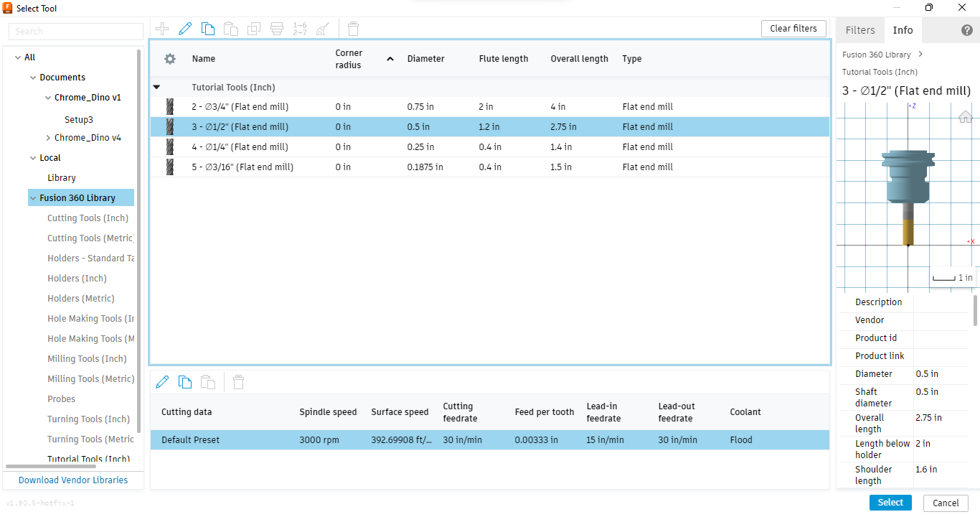Screen dimensions: 980x517
Task: Click the 3/16" flat end mill tool icon
Action: pyautogui.click(x=170, y=167)
